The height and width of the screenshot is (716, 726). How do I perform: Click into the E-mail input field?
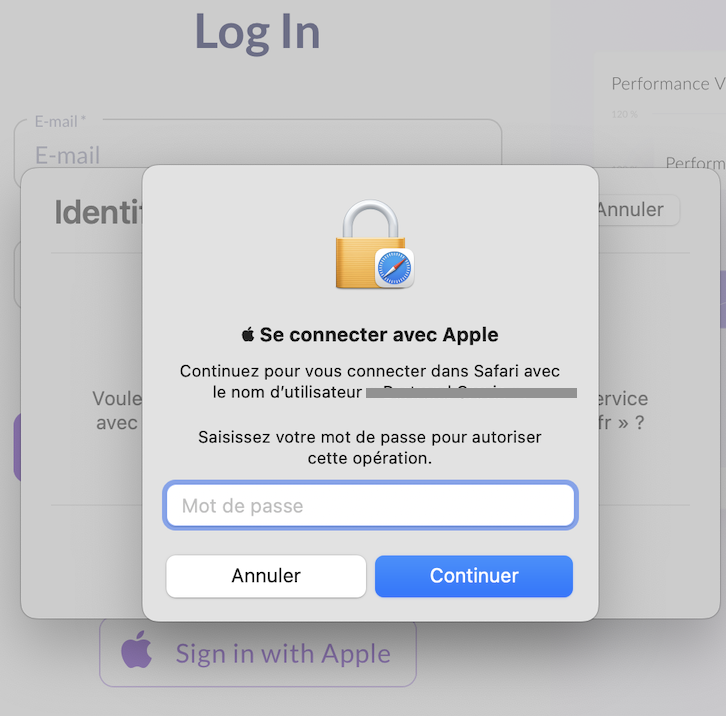(x=258, y=155)
